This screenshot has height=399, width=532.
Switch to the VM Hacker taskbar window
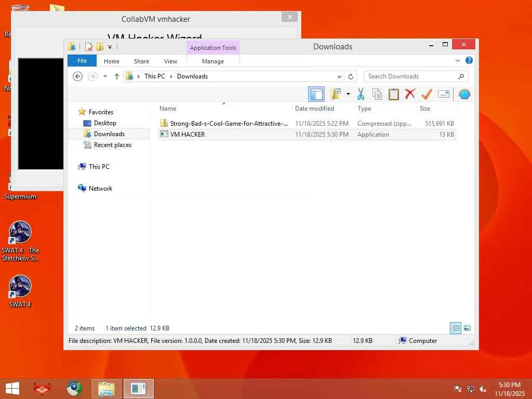pos(138,389)
